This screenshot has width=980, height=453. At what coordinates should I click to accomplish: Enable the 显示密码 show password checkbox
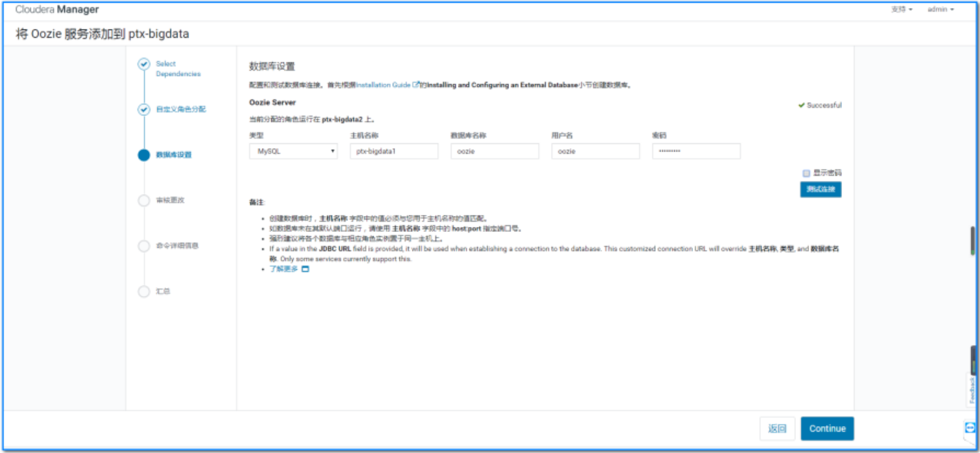tap(806, 174)
